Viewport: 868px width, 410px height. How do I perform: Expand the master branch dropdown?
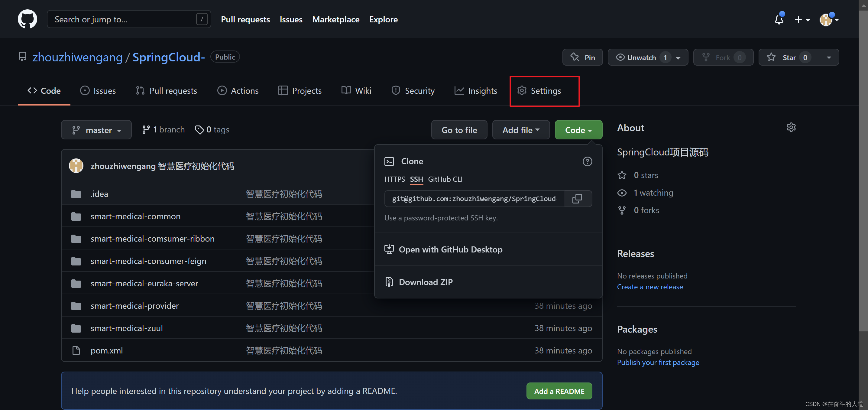[96, 130]
